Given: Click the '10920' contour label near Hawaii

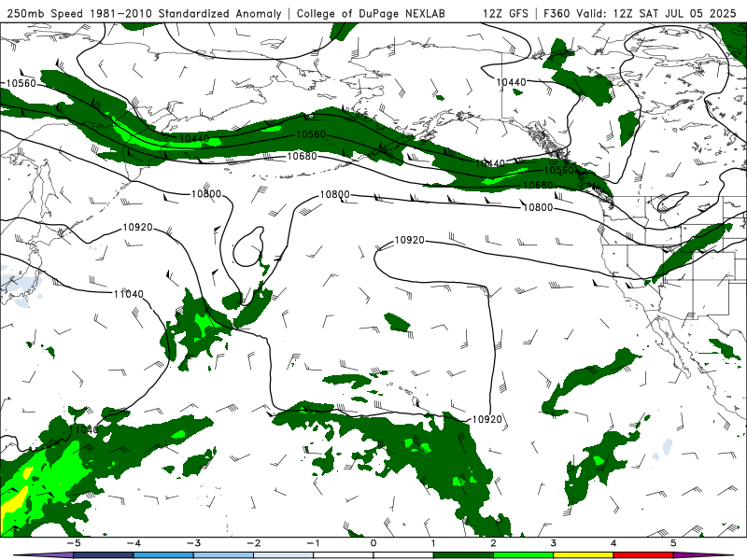Looking at the screenshot, I should [x=486, y=419].
